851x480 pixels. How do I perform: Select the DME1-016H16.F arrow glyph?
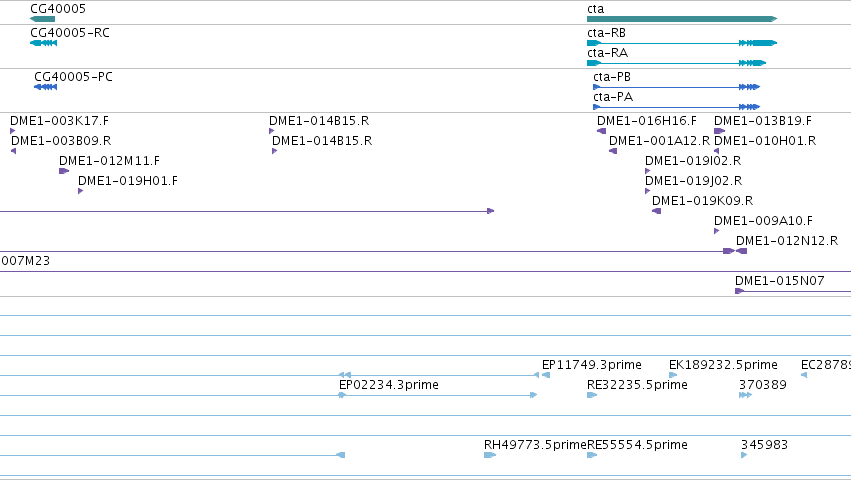601,131
